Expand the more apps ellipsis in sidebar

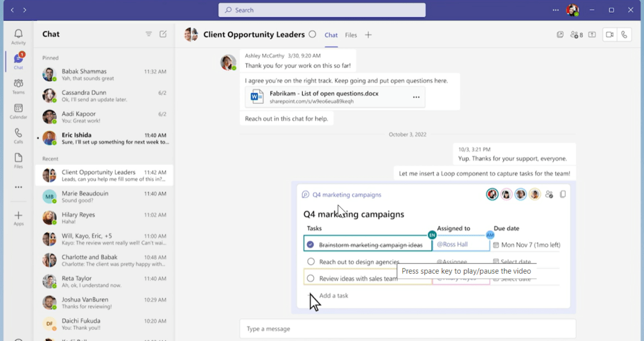[x=18, y=187]
